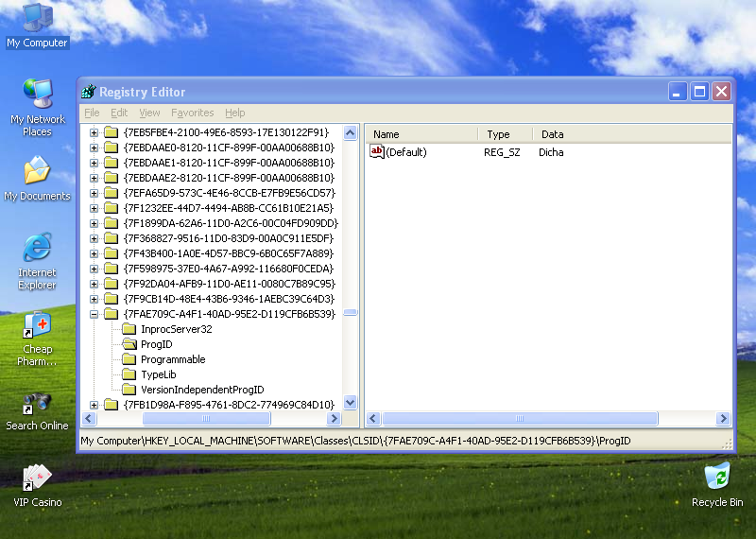Click values pane scroll left arrow
Viewport: 756px width, 539px height.
(x=373, y=418)
